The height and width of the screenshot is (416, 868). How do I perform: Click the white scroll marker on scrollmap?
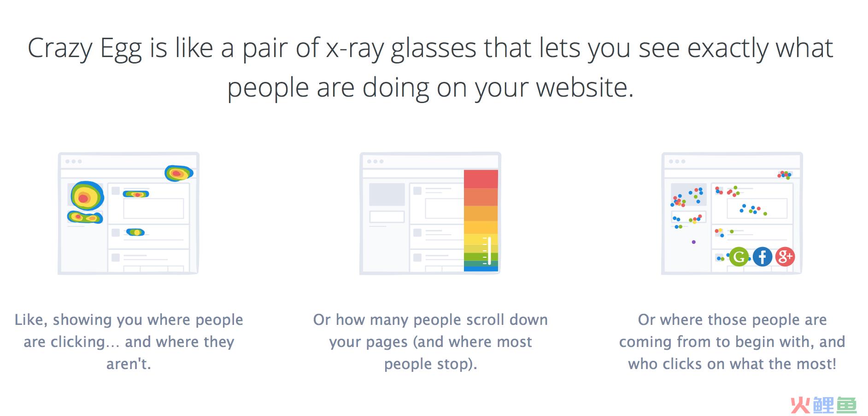(x=489, y=251)
